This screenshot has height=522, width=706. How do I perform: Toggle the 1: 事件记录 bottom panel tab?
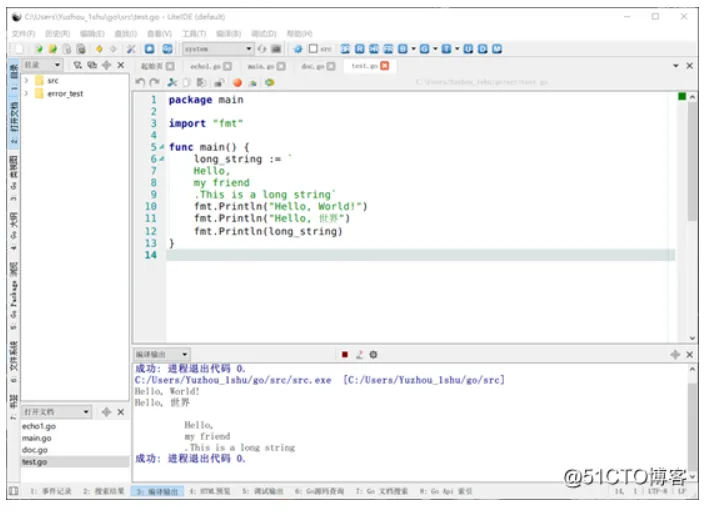coord(50,491)
